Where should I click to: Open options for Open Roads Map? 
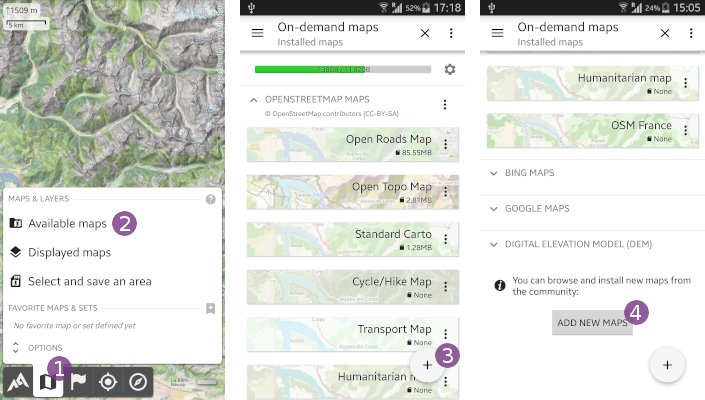point(446,144)
